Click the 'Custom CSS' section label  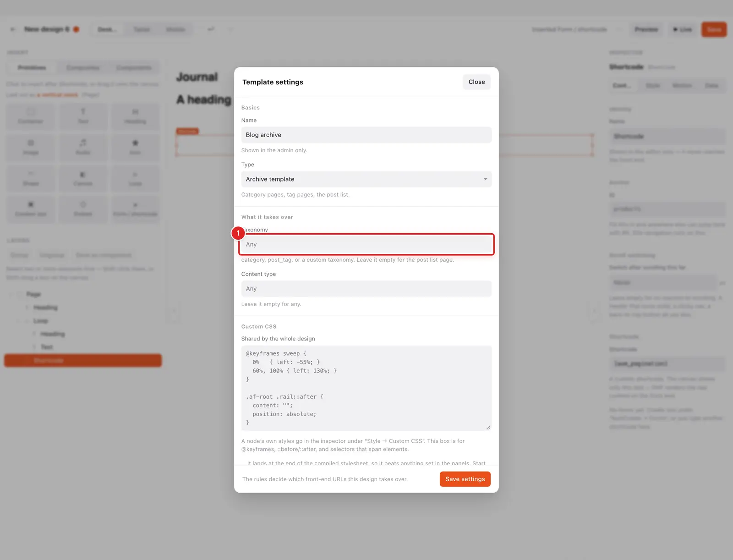pos(259,327)
